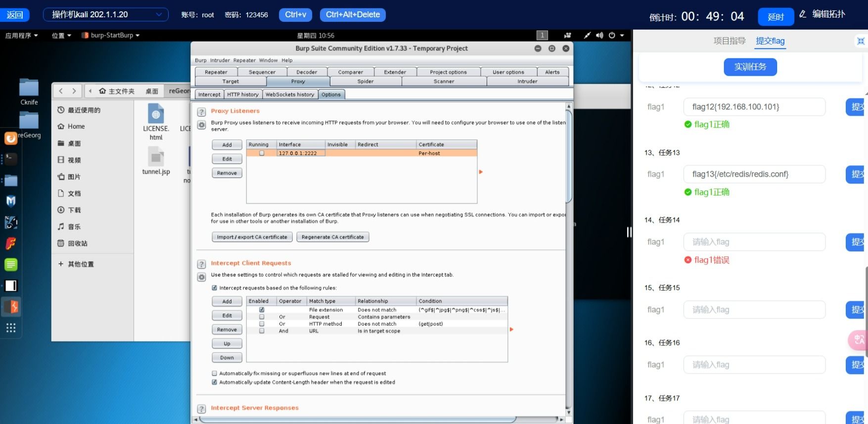Switch to the Intercept tab
868x424 pixels.
click(209, 94)
